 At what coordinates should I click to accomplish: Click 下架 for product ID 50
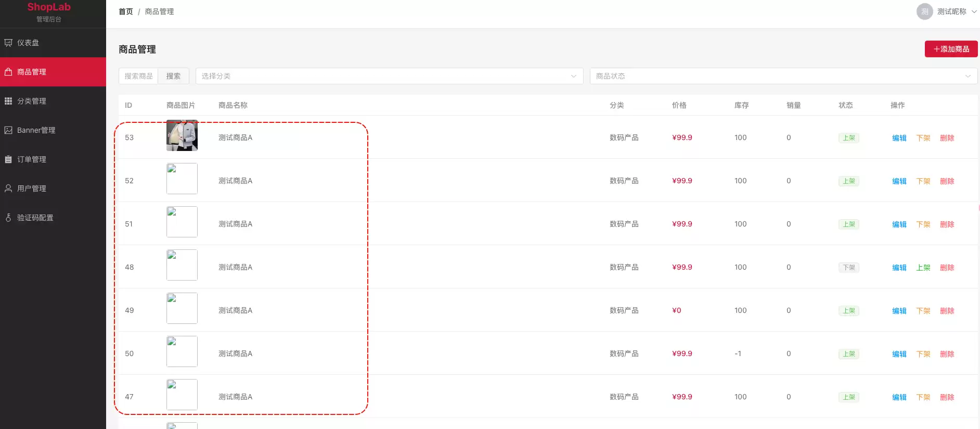pyautogui.click(x=923, y=354)
